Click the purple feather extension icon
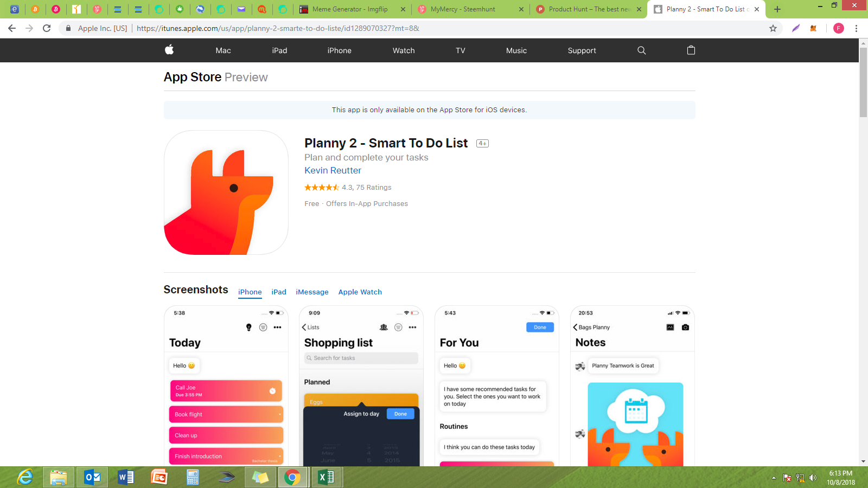Viewport: 868px width, 488px height. pos(796,28)
